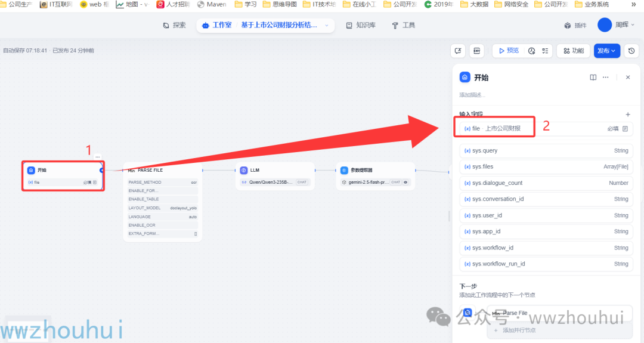Click the file 上市公司财报 input field row

pyautogui.click(x=546, y=129)
